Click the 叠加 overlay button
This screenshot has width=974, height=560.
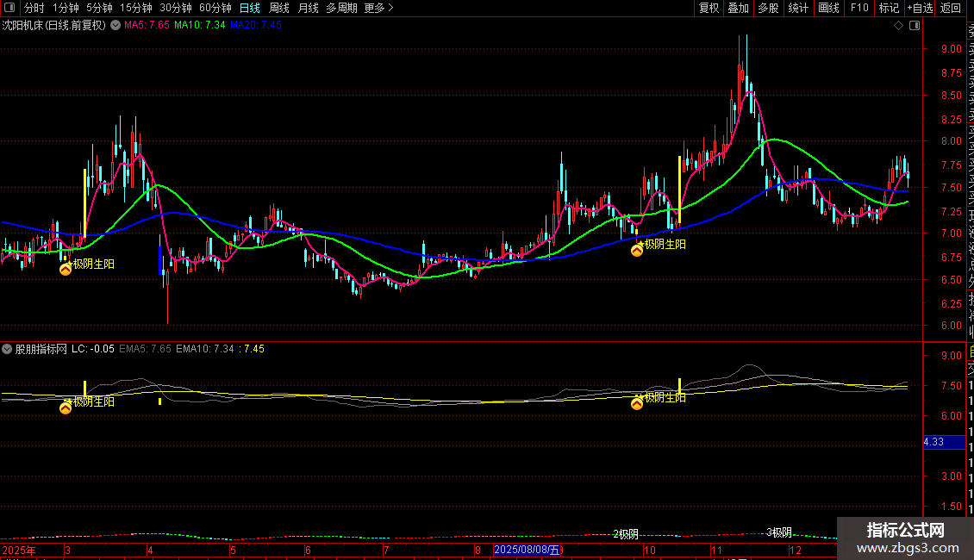[x=739, y=8]
